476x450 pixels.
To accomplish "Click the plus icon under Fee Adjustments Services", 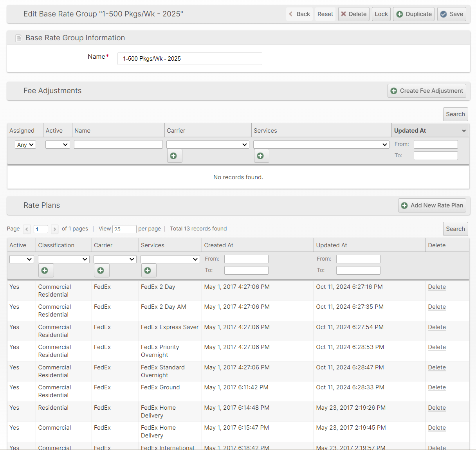I will (261, 156).
